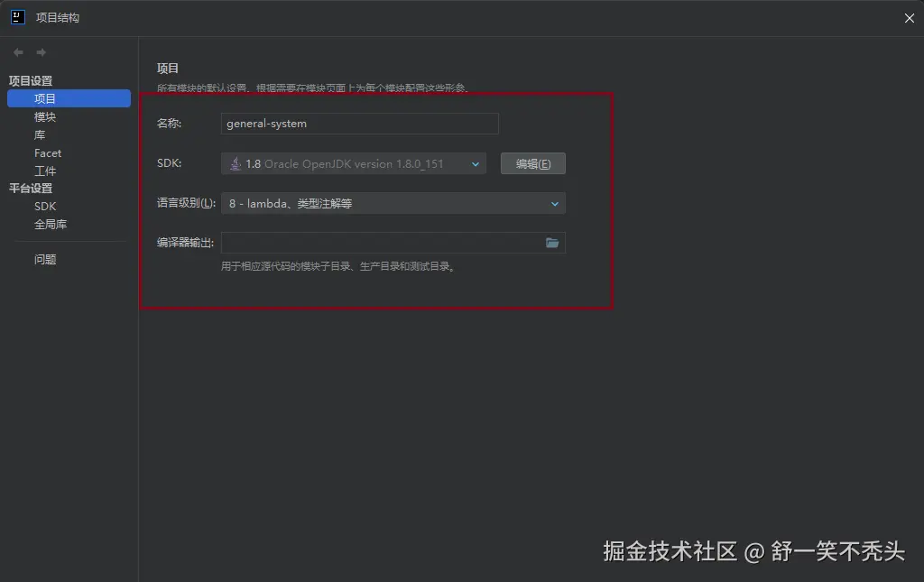Screen dimensions: 924x582
Task: Open the folder browser for 编译器输出
Action: (553, 243)
